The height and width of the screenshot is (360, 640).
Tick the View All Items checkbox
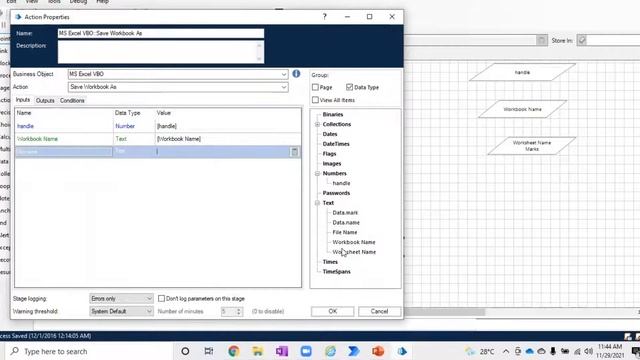(x=315, y=100)
